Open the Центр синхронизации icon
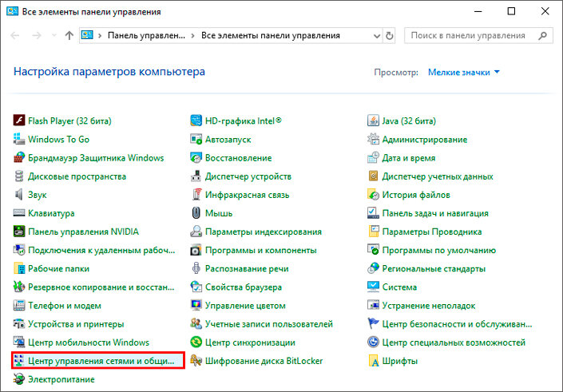This screenshot has width=563, height=392. (196, 343)
